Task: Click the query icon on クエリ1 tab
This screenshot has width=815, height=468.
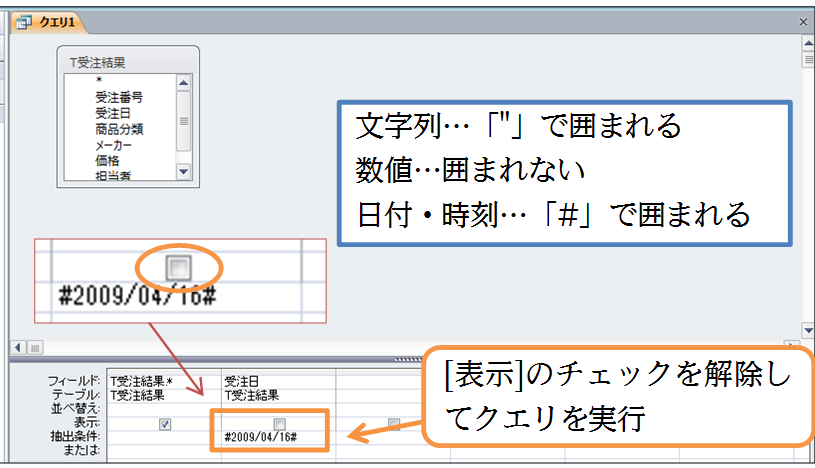Action: 24,21
